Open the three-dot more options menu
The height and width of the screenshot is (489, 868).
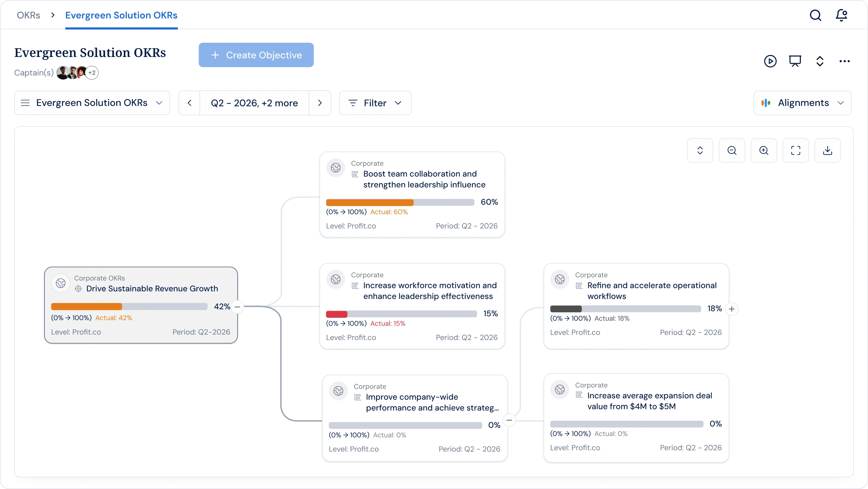pos(844,61)
